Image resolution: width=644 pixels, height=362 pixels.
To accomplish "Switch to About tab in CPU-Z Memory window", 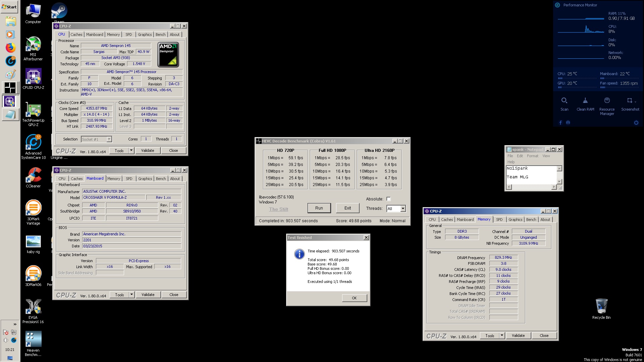I will pos(545,220).
